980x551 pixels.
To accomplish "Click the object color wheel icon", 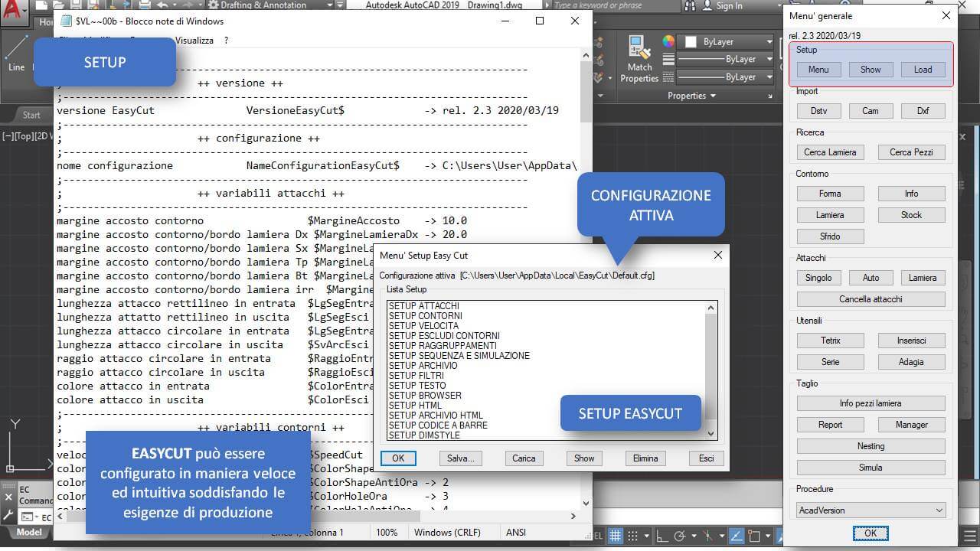I will [x=668, y=41].
